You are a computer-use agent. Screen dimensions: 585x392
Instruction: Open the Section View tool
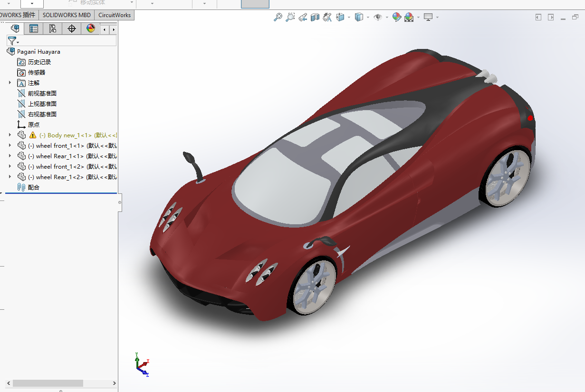[314, 17]
